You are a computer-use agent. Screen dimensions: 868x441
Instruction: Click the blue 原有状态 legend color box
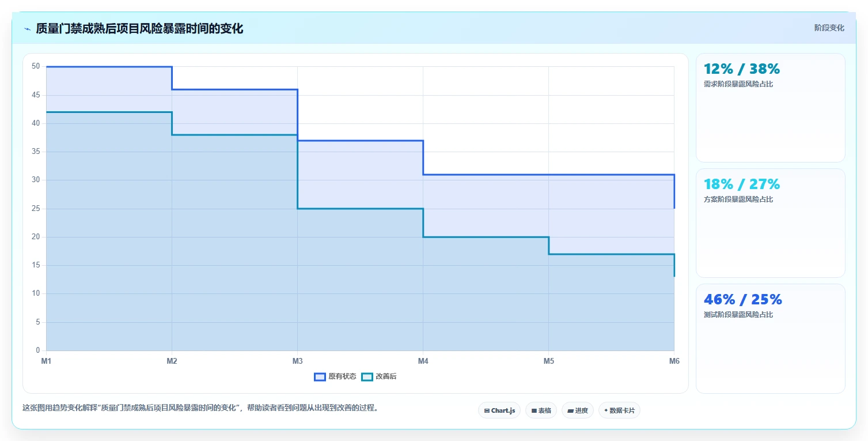[320, 377]
